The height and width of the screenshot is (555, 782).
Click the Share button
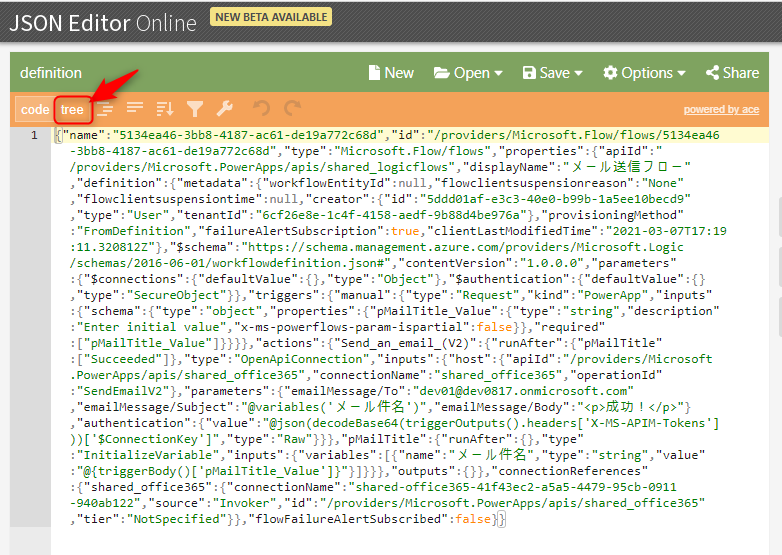pyautogui.click(x=733, y=73)
